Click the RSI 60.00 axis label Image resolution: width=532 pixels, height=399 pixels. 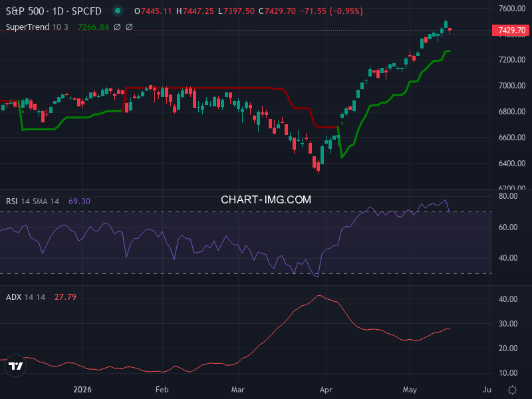508,227
